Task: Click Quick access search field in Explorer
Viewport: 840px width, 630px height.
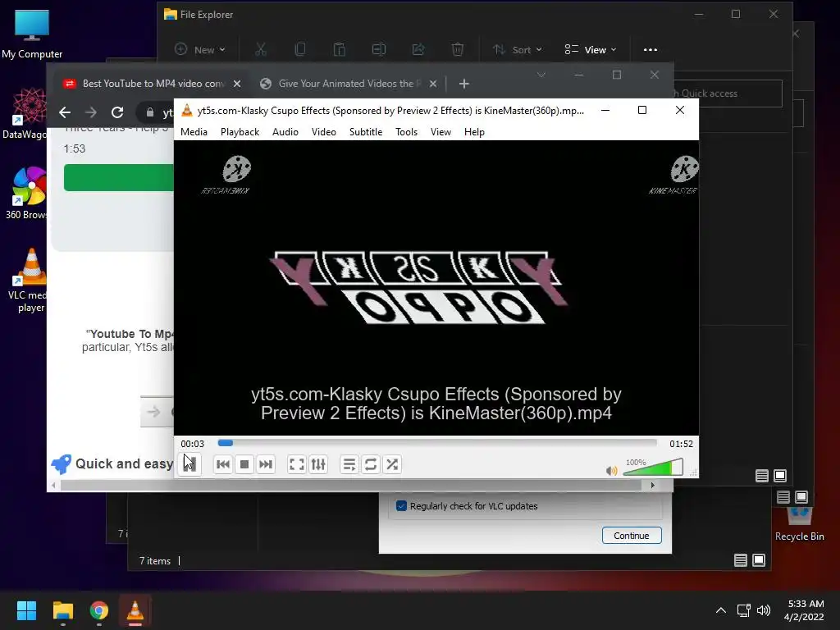Action: [728, 94]
